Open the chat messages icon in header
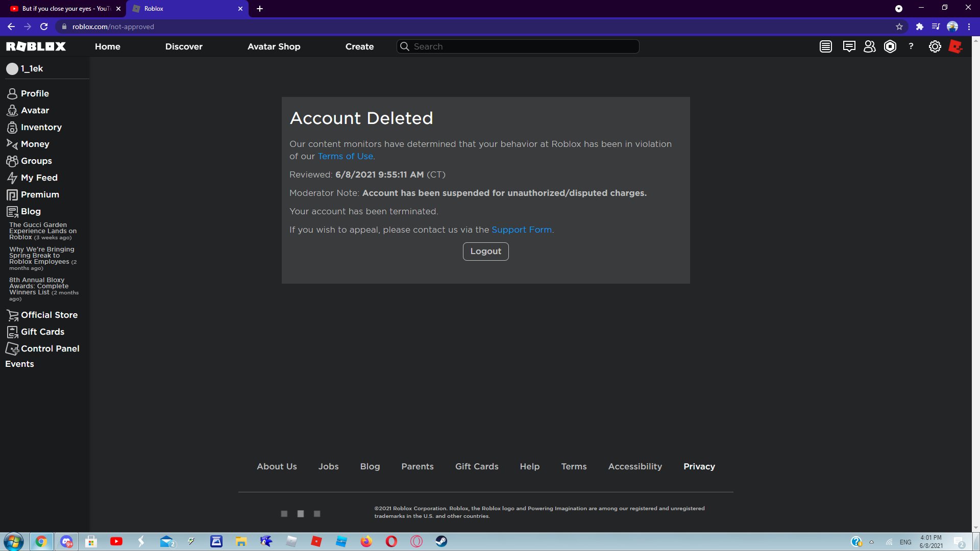Viewport: 980px width, 551px height. (849, 46)
